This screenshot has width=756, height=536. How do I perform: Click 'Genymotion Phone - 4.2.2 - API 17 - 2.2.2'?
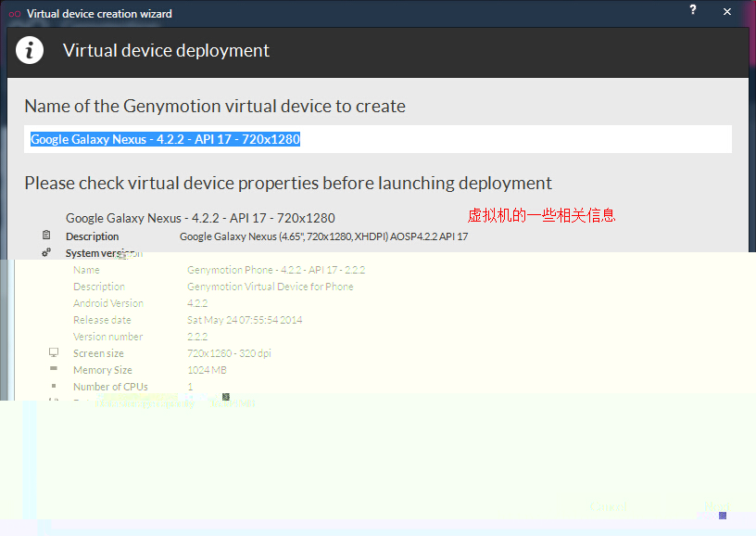pyautogui.click(x=276, y=270)
